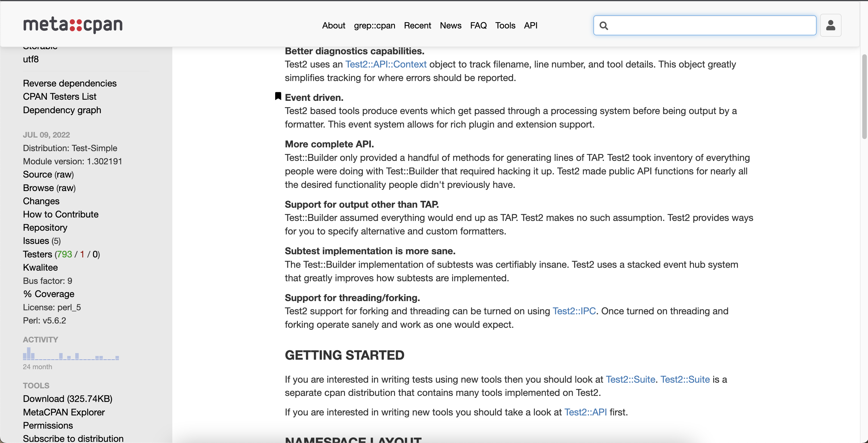Click the bookmark icon beside Event driven
This screenshot has height=443, width=868.
pyautogui.click(x=278, y=97)
